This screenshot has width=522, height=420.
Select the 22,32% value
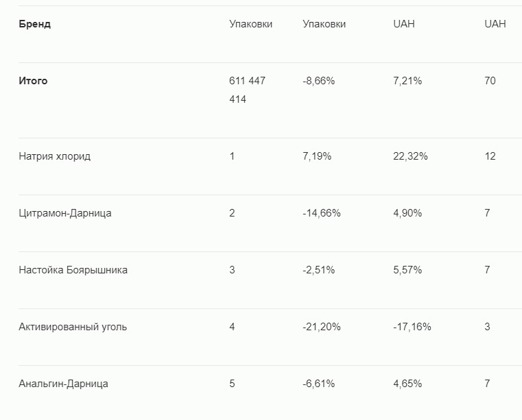[x=410, y=156]
